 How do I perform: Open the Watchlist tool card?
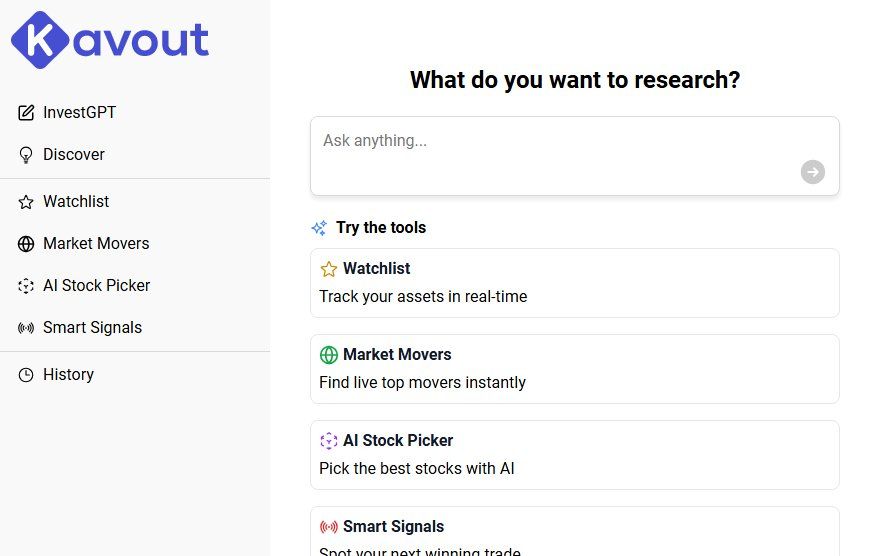[x=574, y=283]
